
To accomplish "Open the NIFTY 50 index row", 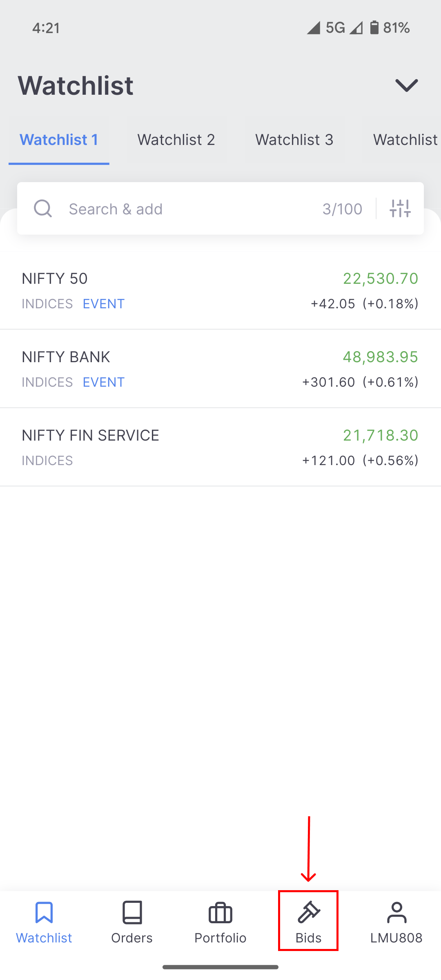I will [220, 291].
